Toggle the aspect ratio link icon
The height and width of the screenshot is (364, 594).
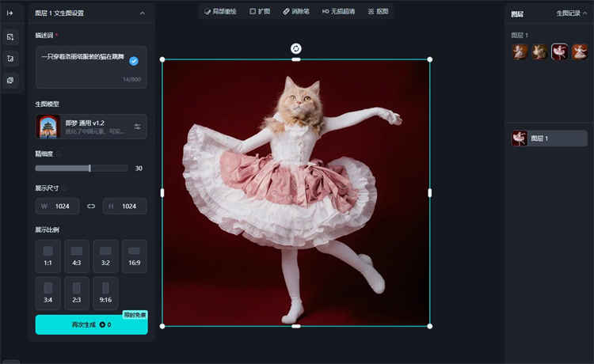(x=91, y=207)
